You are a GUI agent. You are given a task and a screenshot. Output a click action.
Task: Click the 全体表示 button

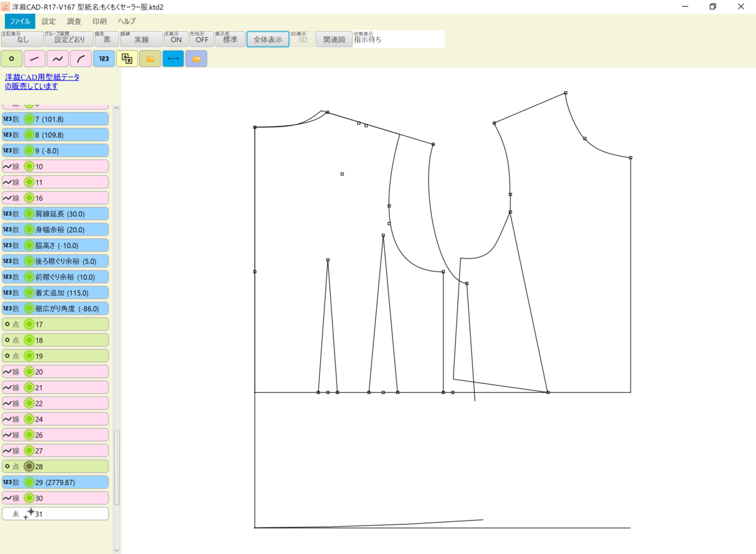pos(267,38)
